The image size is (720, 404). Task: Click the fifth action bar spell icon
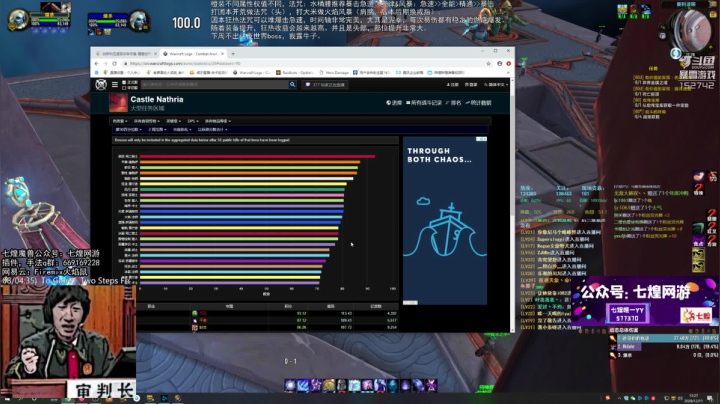342,385
